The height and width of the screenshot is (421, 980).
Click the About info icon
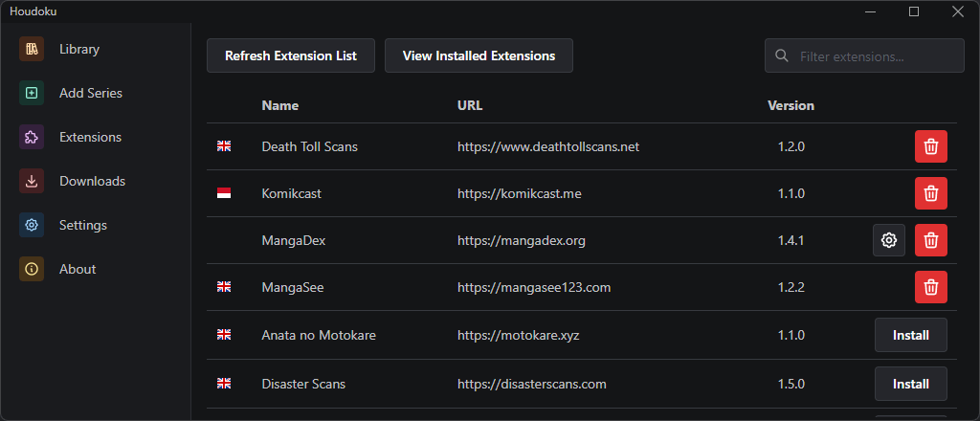click(x=32, y=269)
